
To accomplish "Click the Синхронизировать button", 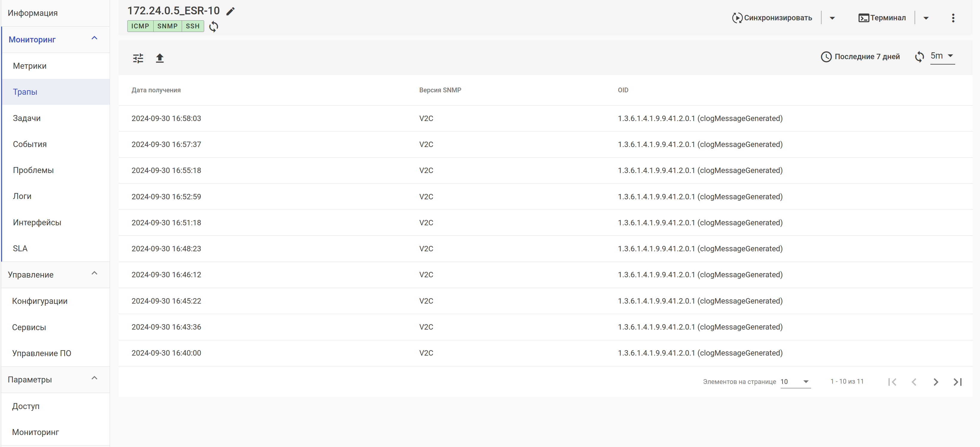I will [772, 18].
